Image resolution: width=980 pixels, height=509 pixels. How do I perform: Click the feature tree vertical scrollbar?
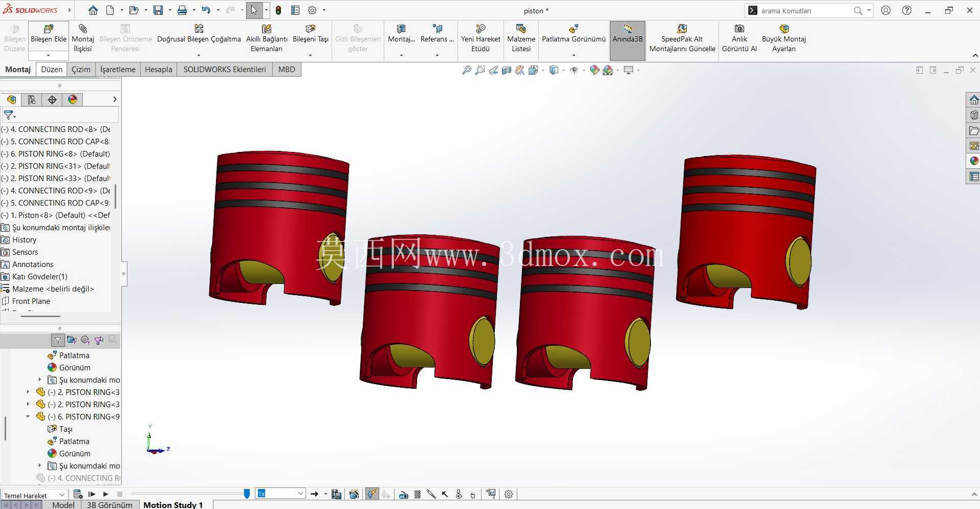[116, 196]
